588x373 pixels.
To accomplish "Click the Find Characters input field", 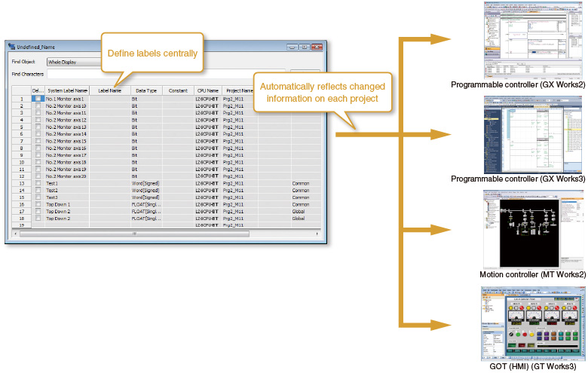I will click(165, 74).
